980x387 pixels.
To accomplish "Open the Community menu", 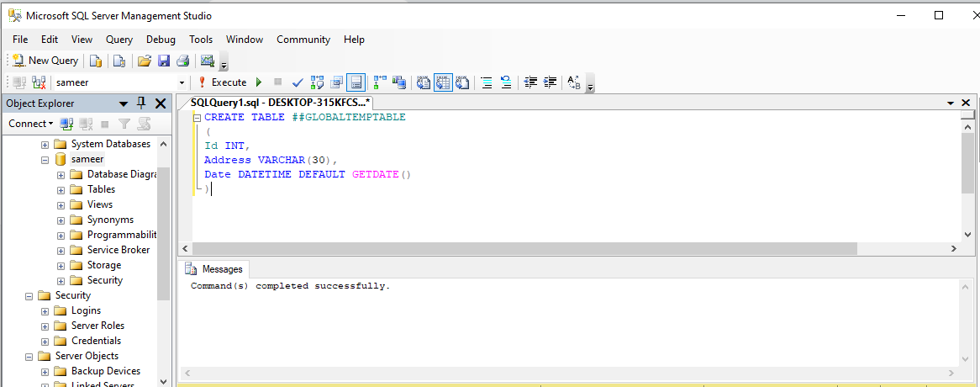I will (x=303, y=40).
